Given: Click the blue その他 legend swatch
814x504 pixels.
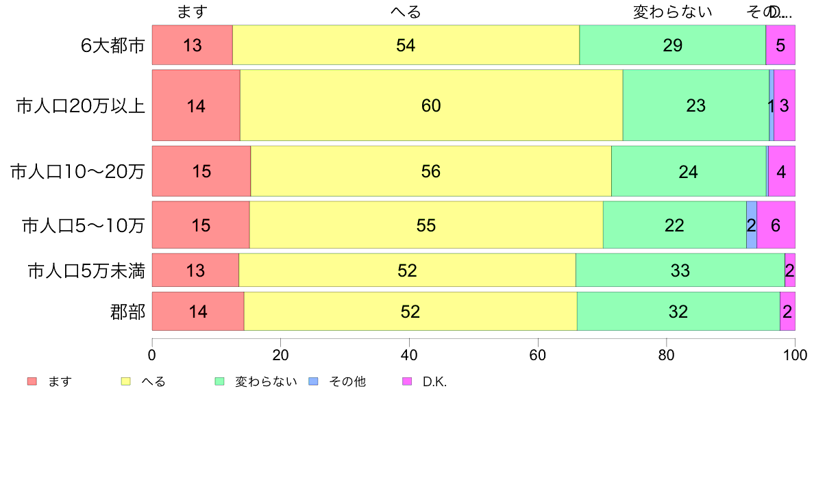Looking at the screenshot, I should (314, 381).
